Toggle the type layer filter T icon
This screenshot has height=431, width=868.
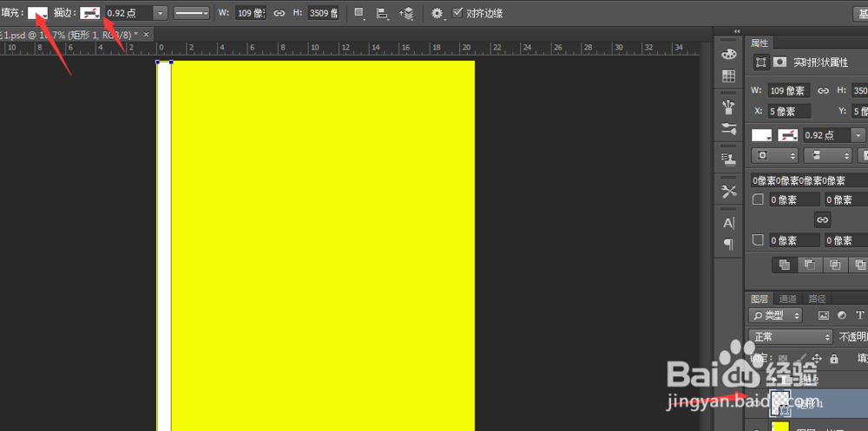[860, 316]
